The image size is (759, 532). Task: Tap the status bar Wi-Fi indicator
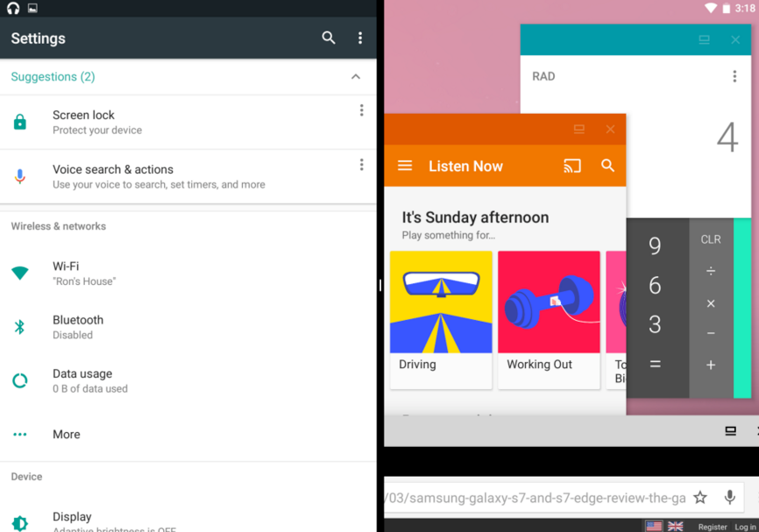coord(710,8)
